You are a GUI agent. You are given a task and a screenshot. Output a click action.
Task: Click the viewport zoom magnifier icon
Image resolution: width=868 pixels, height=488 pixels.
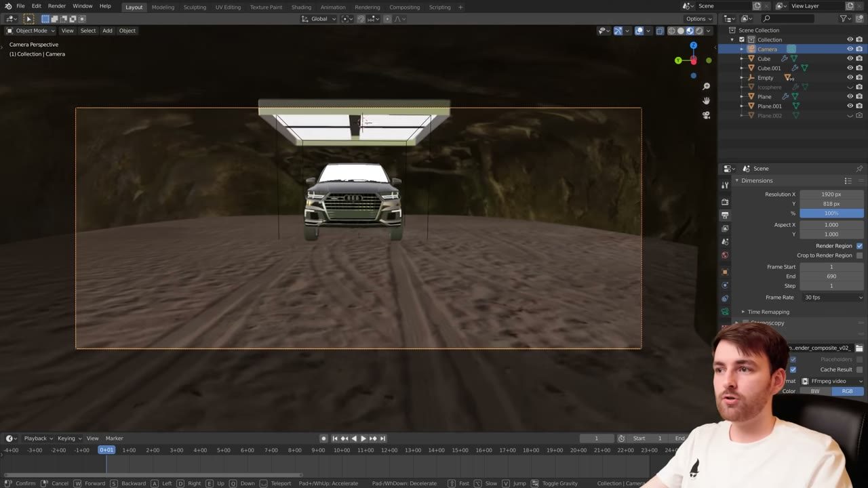click(706, 86)
